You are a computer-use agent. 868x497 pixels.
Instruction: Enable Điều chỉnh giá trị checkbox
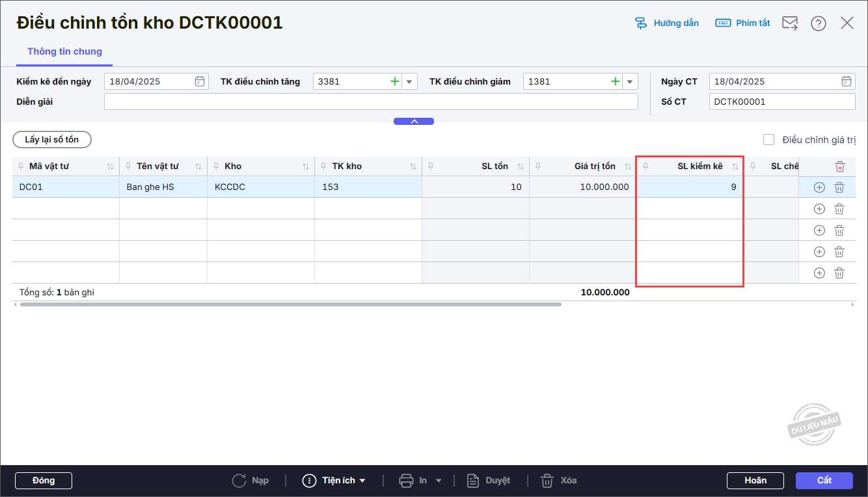(x=769, y=140)
